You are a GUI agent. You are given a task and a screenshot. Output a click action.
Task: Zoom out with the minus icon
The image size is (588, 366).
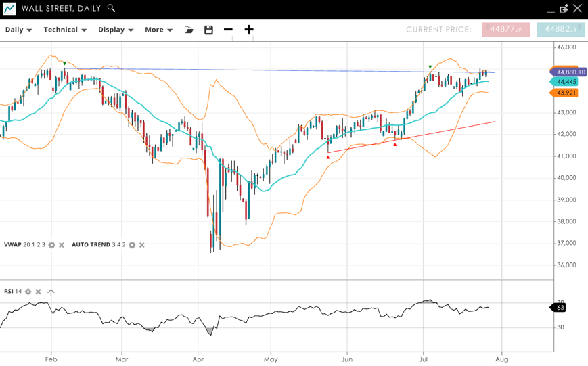click(228, 30)
